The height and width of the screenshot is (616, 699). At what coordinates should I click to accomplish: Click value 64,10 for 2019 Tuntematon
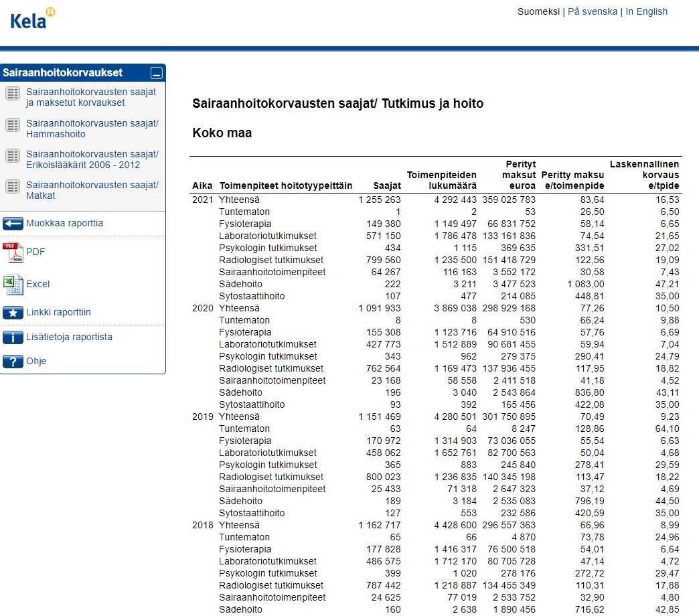pos(668,429)
